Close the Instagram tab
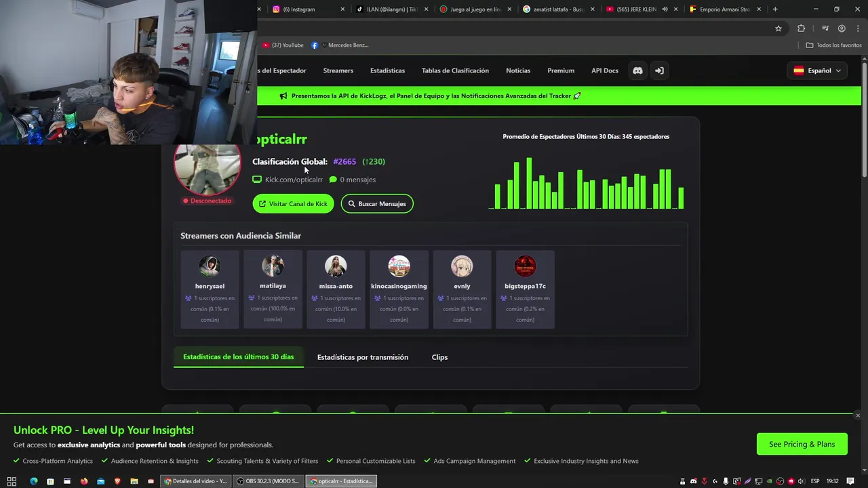 342,9
